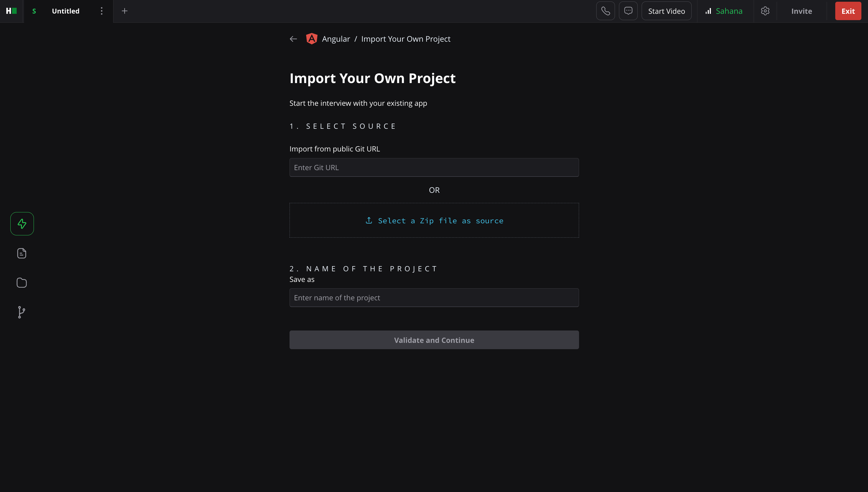Click the lightning bolt sidebar icon
This screenshot has width=868, height=492.
[x=22, y=224]
